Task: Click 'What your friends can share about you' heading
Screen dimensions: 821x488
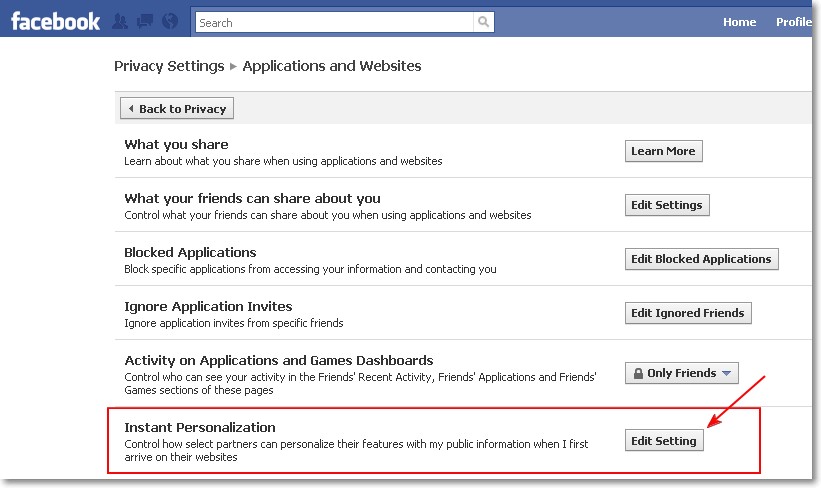Action: click(x=252, y=198)
